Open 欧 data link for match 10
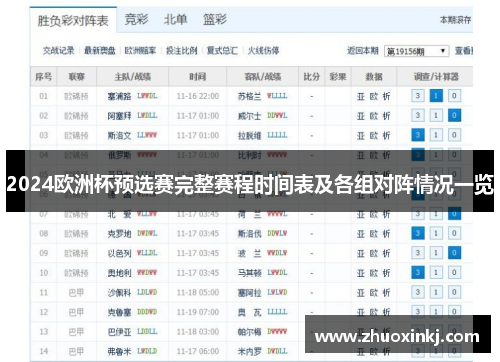The image size is (500, 362). [x=374, y=273]
